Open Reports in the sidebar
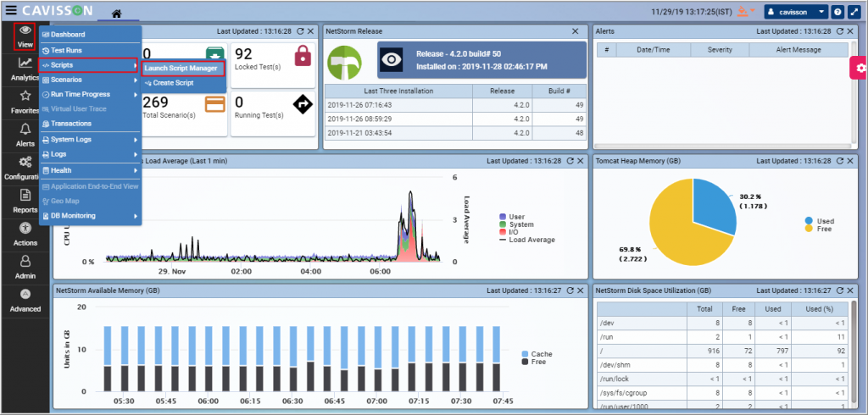This screenshot has height=415, width=868. pyautogui.click(x=25, y=202)
